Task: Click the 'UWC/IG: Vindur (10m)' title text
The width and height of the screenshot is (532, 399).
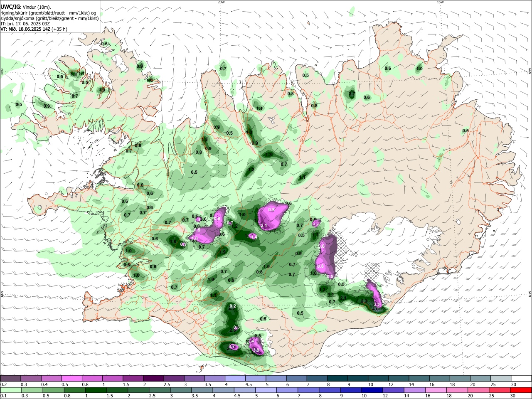Action: point(25,7)
